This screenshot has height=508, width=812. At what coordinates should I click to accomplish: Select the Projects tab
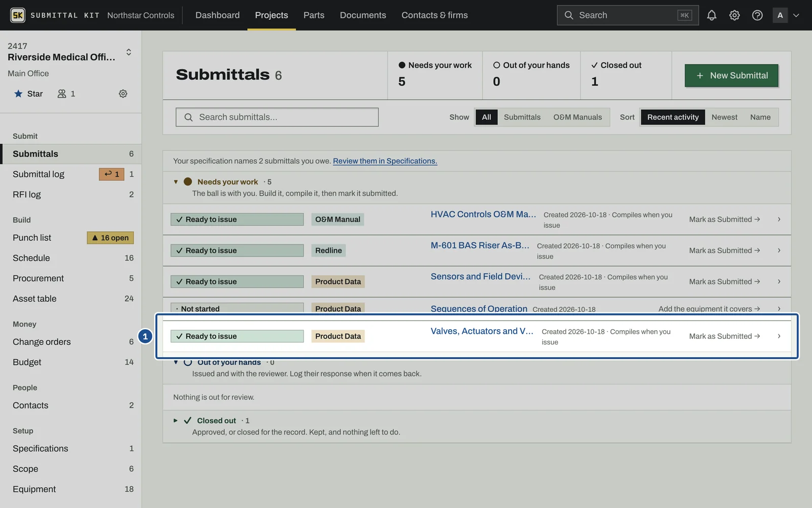tap(272, 15)
